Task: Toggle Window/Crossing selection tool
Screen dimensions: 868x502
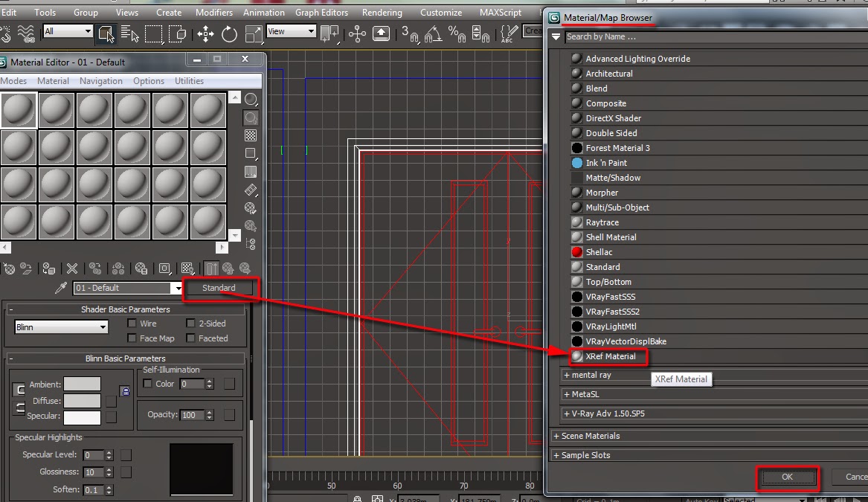Action: 178,33
